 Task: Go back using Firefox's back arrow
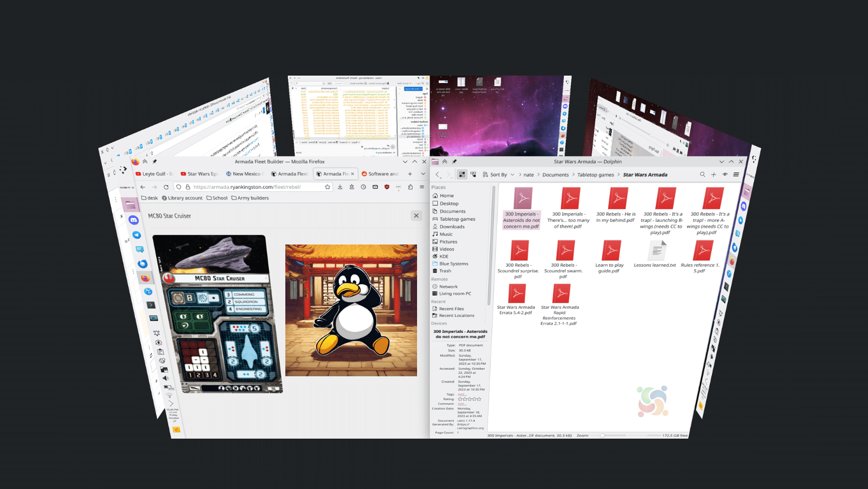point(143,187)
